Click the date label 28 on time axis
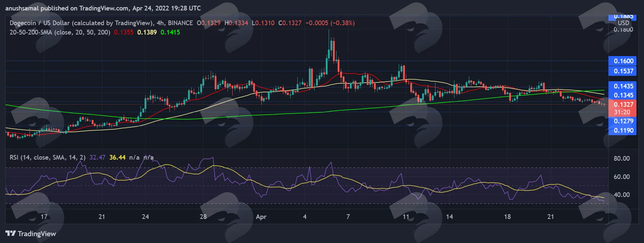Viewport: 644px width, 243px height. [x=203, y=217]
